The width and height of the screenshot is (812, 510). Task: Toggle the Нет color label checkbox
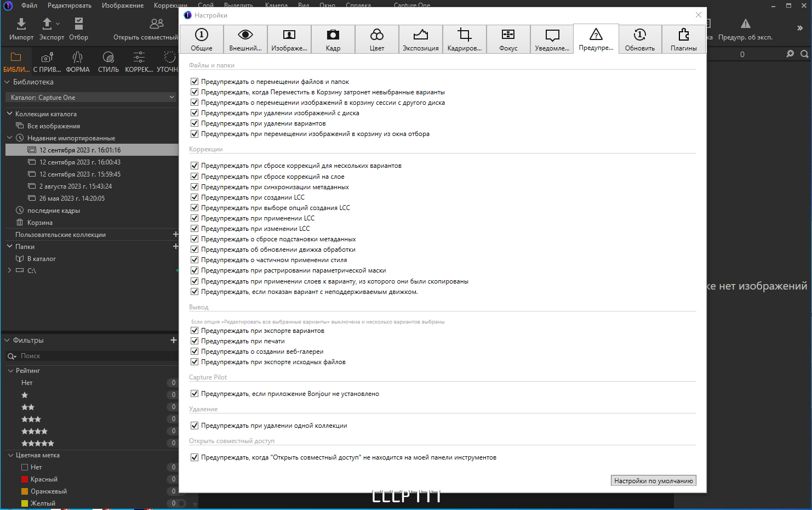[25, 467]
